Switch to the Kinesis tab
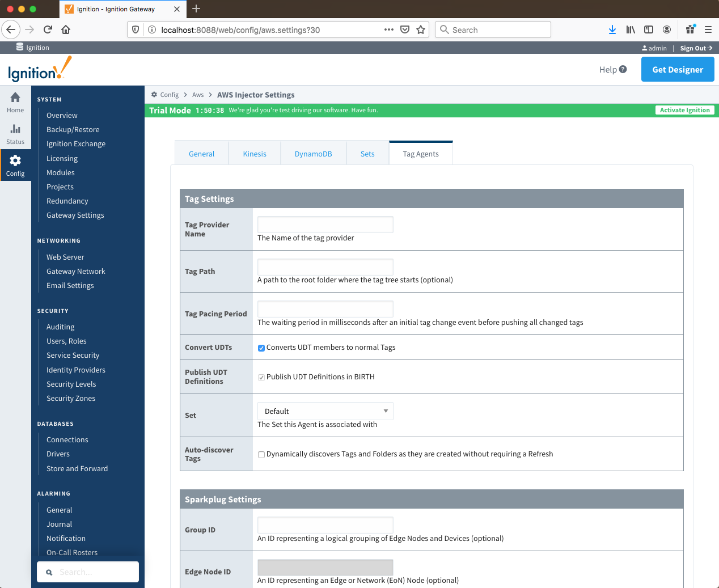 click(x=255, y=154)
